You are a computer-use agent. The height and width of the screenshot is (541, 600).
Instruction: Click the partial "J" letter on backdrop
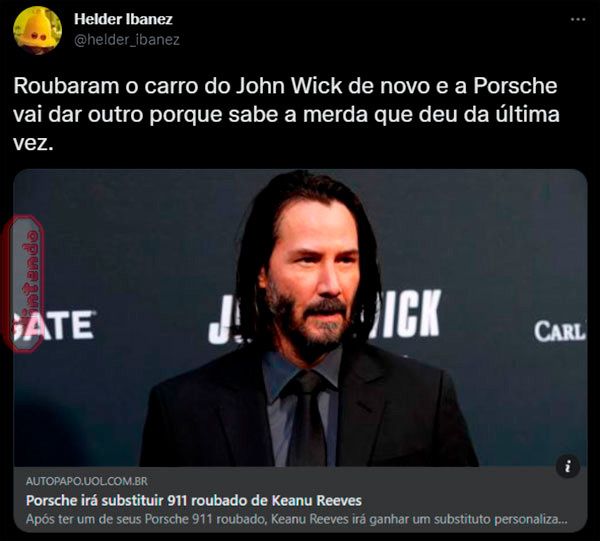pos(220,319)
